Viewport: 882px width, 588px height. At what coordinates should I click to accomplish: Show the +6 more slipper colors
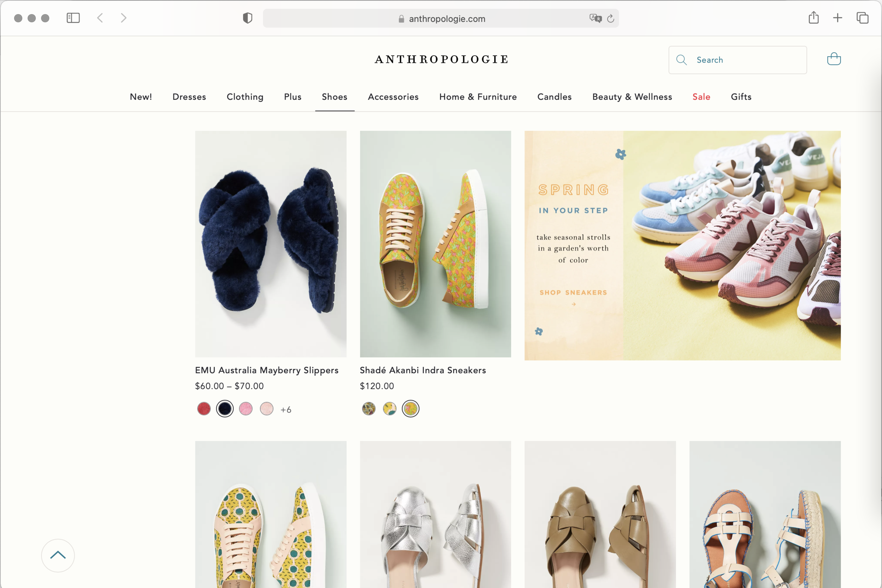click(x=286, y=410)
